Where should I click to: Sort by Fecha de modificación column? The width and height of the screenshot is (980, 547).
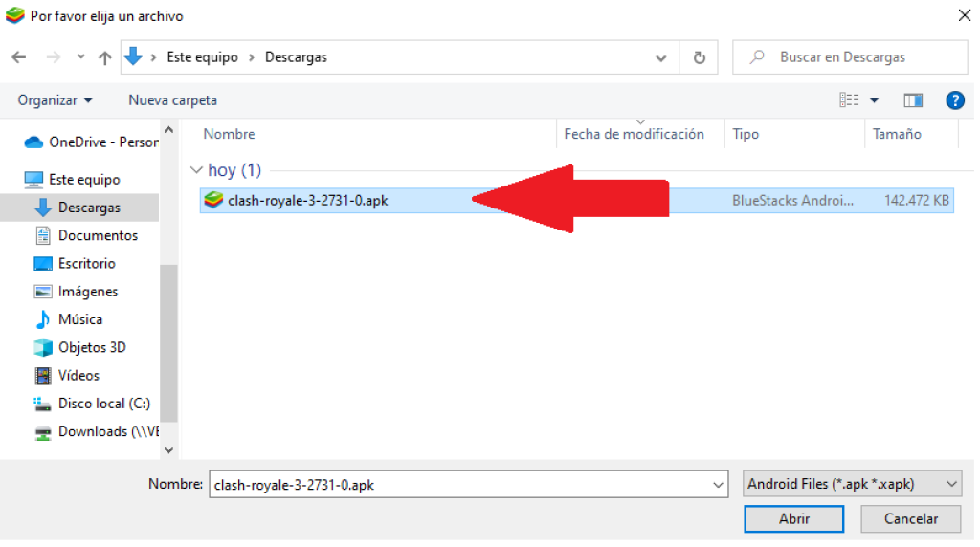point(634,134)
